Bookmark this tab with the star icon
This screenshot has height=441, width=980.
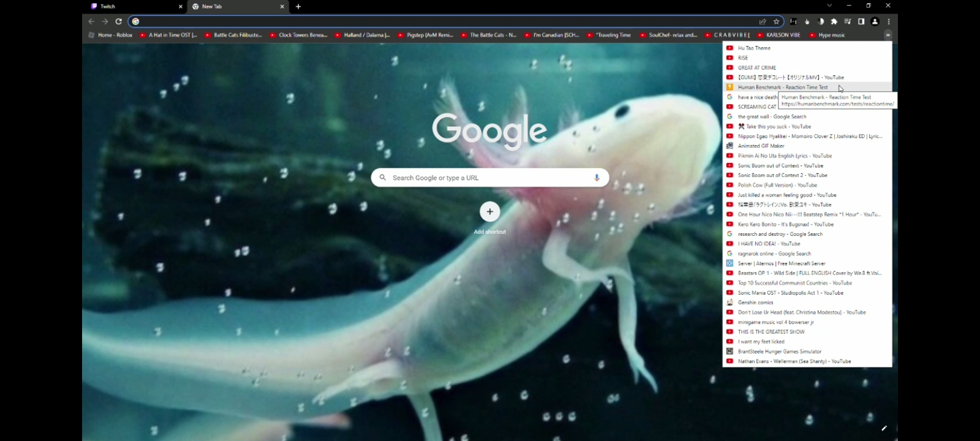(776, 21)
